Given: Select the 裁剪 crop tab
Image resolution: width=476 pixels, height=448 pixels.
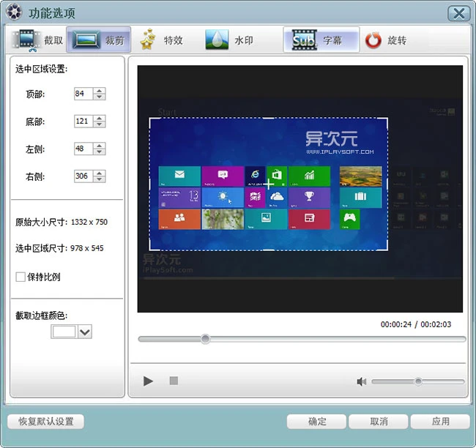Looking at the screenshot, I should tap(99, 40).
